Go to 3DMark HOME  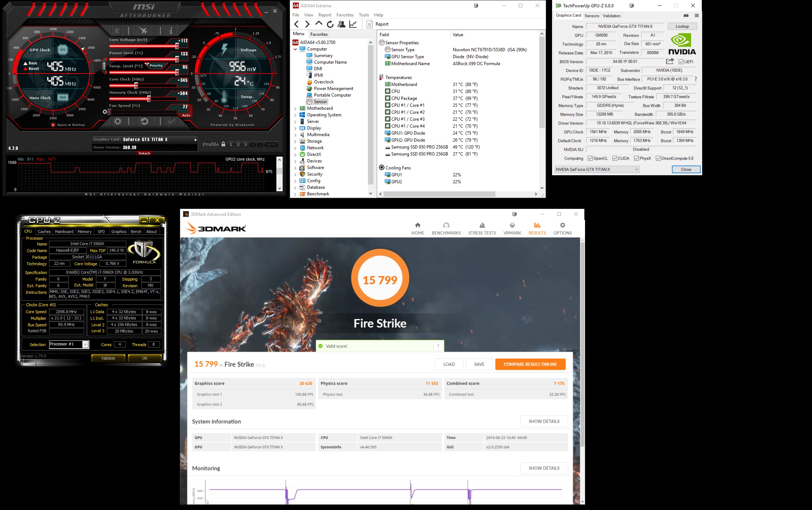pos(418,229)
